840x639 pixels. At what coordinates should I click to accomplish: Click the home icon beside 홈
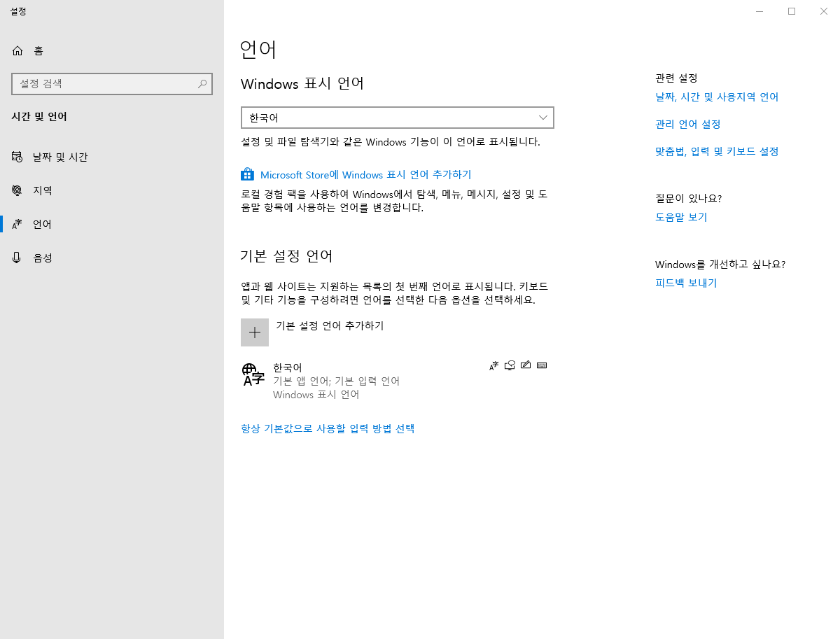click(17, 50)
